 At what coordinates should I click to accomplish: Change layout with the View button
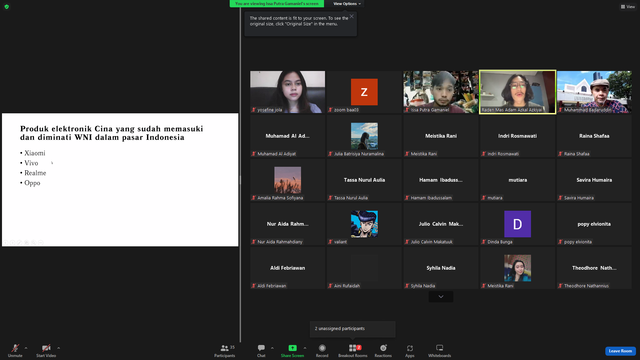coord(628,7)
